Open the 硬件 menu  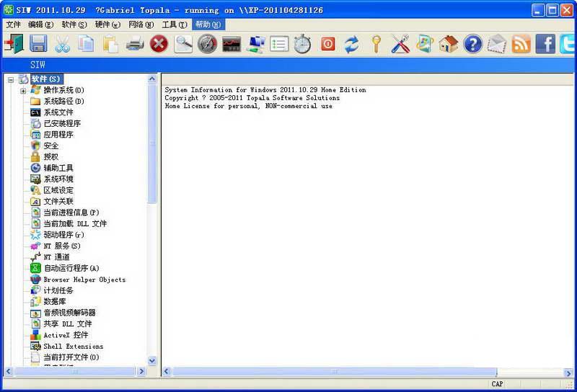point(107,24)
